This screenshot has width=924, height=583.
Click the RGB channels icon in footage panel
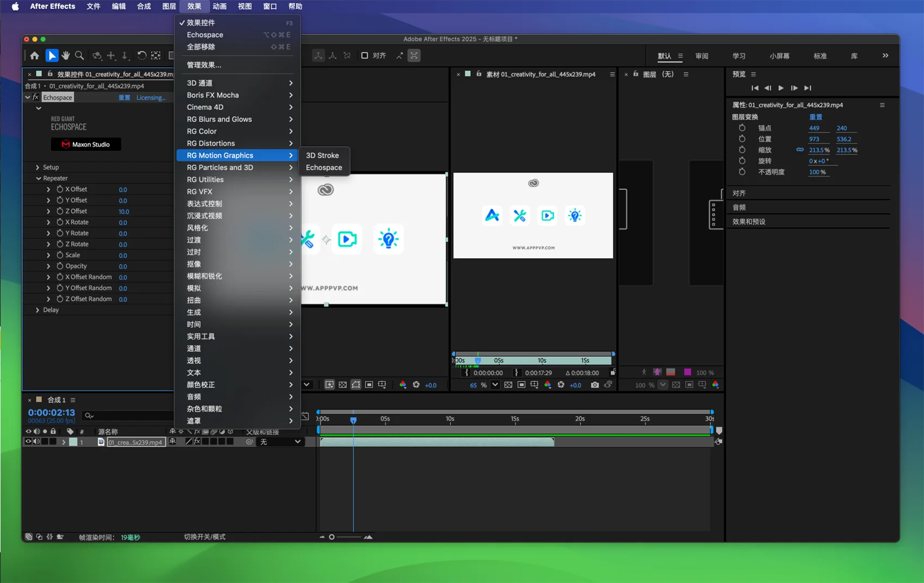click(x=548, y=384)
